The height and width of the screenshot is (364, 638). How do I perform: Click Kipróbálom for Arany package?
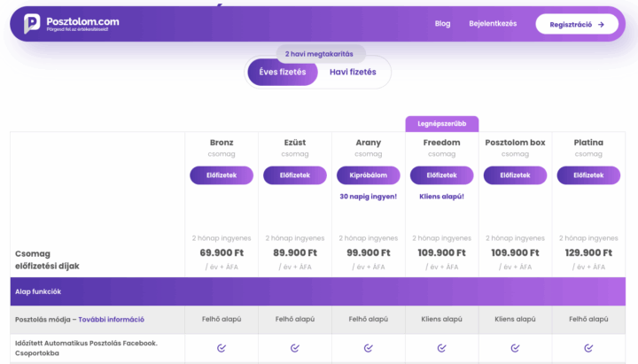369,175
